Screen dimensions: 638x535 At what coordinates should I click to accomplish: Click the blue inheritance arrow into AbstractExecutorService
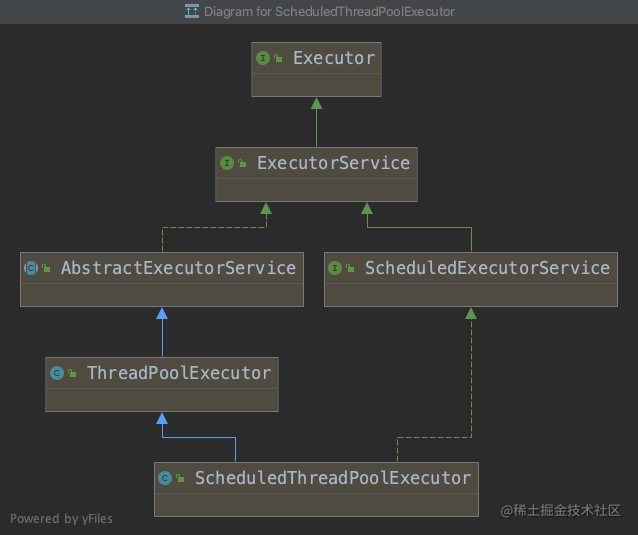point(162,332)
